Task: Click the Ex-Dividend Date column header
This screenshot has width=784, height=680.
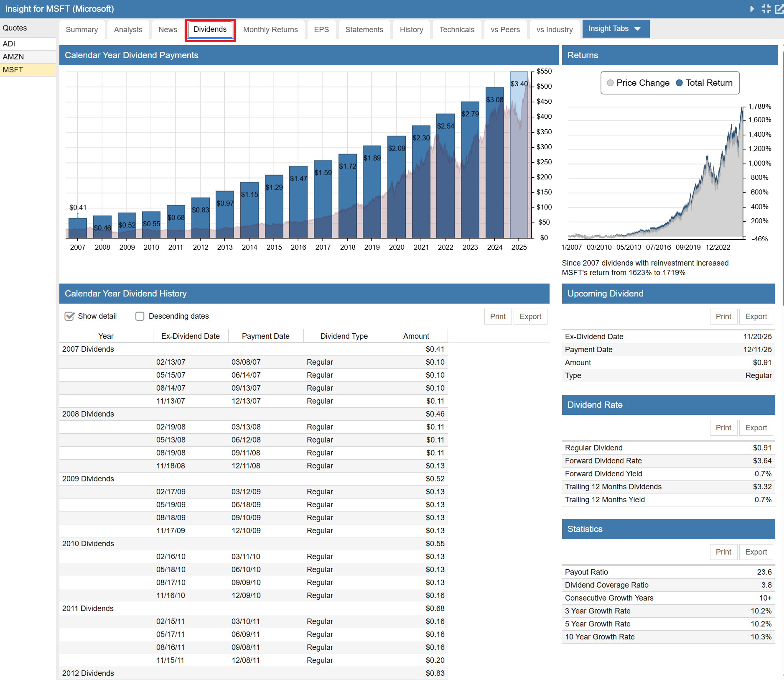Action: pos(191,336)
